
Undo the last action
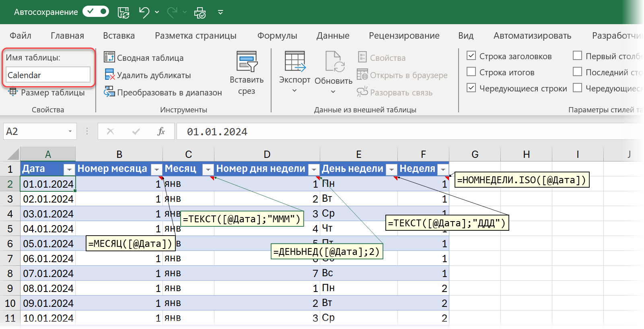(x=144, y=12)
